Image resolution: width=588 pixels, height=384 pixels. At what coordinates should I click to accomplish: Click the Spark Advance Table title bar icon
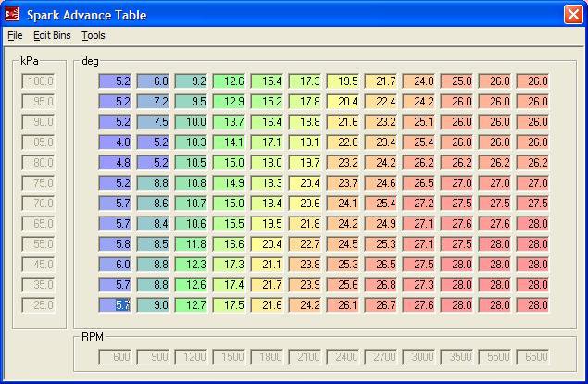pyautogui.click(x=12, y=14)
